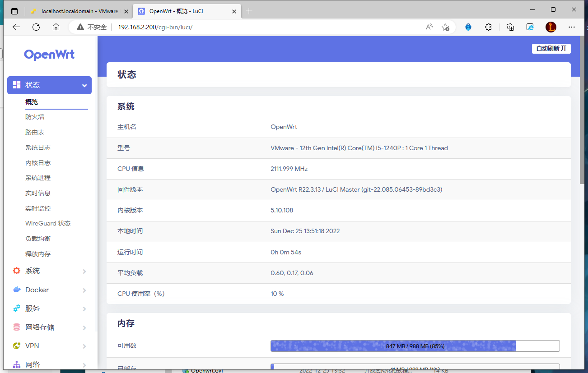
Task: Click the VPN globe icon
Action: click(17, 345)
